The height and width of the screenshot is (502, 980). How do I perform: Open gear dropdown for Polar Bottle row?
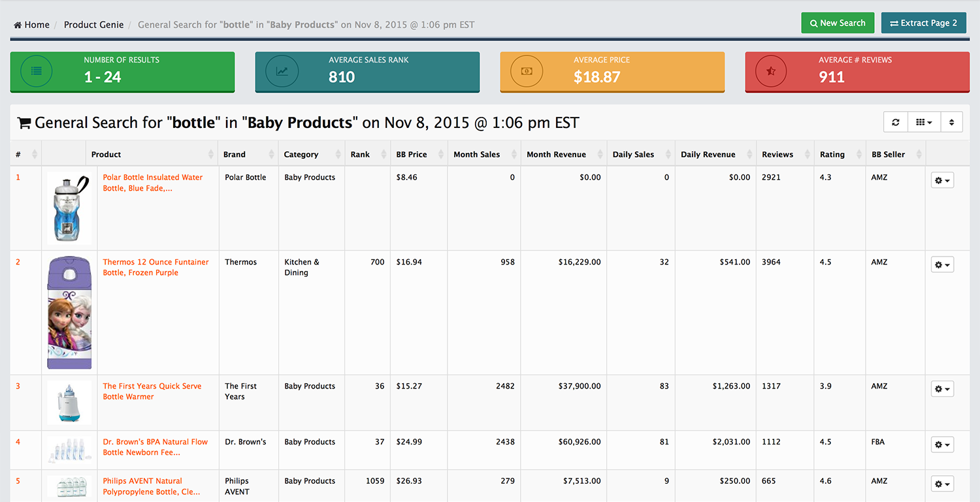[942, 180]
